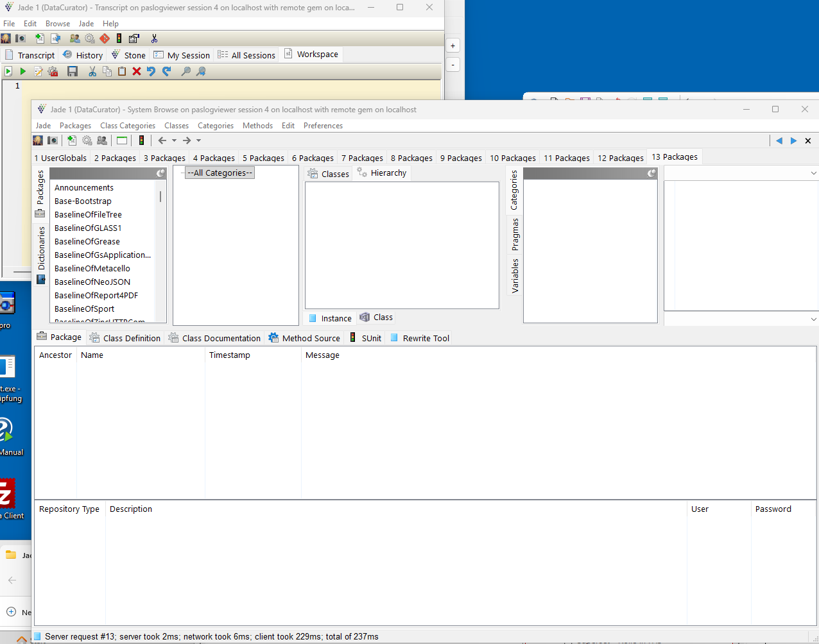This screenshot has width=819, height=644.
Task: Open the Preferences menu
Action: coord(323,126)
